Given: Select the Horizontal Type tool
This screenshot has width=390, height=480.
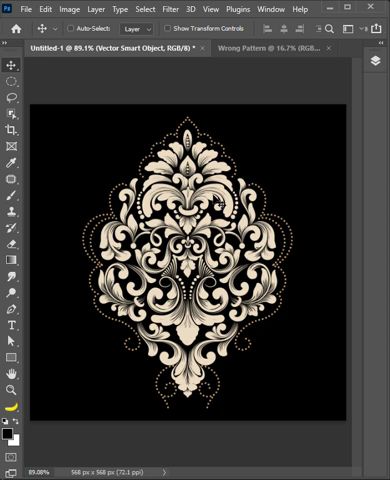Looking at the screenshot, I should click(x=11, y=325).
